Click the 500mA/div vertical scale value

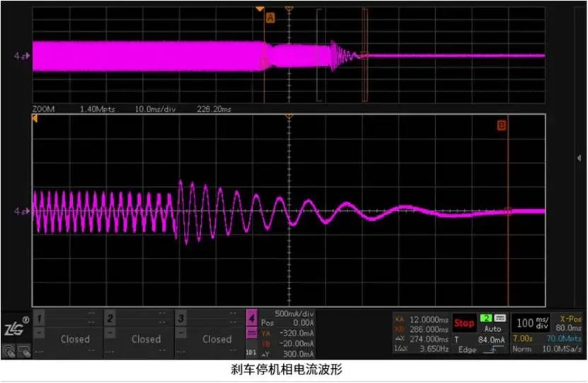pyautogui.click(x=294, y=314)
